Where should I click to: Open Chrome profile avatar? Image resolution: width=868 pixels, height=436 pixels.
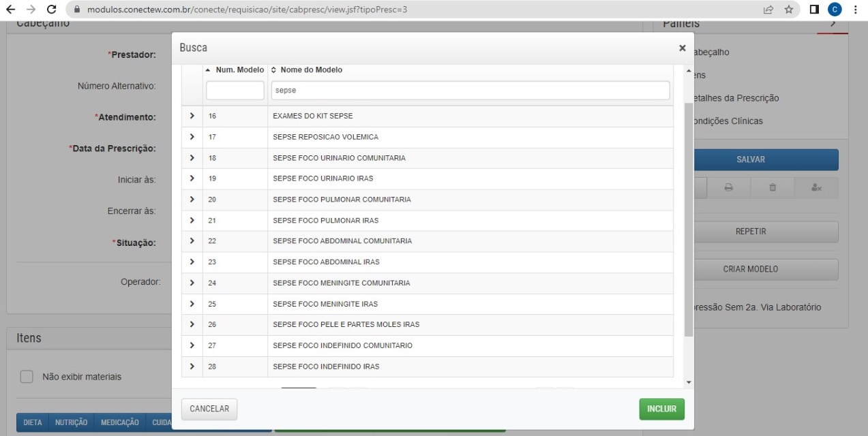(834, 10)
